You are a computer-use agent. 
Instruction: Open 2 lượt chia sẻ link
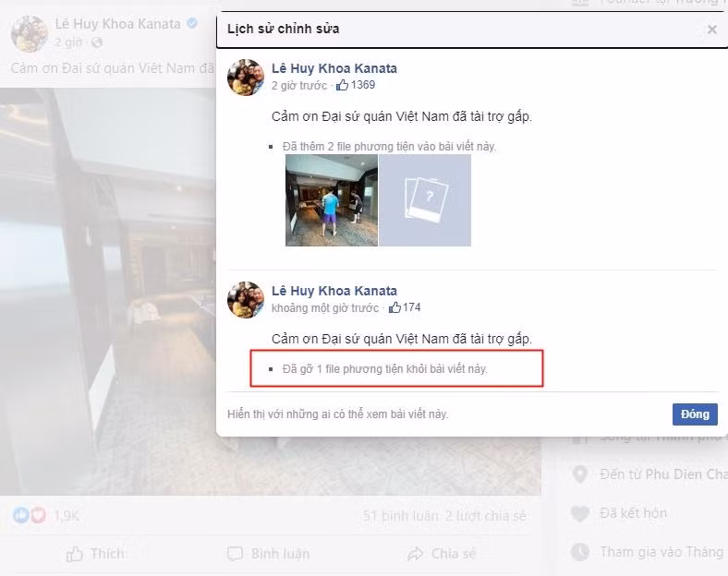pos(486,516)
